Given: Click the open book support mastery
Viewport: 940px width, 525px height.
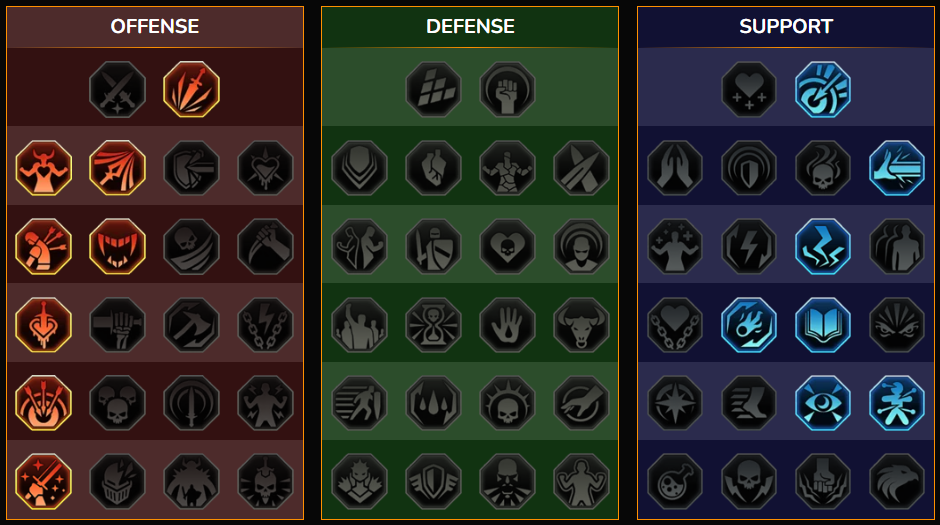Looking at the screenshot, I should tap(823, 325).
